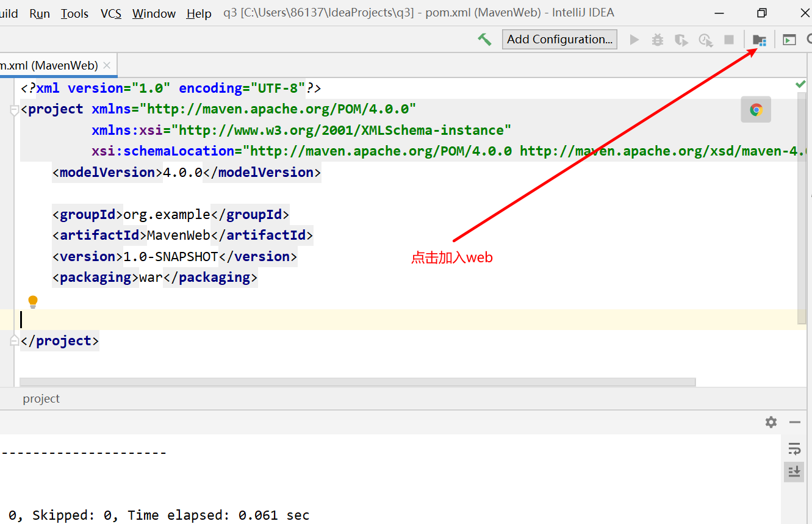The height and width of the screenshot is (524, 812).
Task: Toggle soft-wrap in the console output
Action: coord(794,449)
